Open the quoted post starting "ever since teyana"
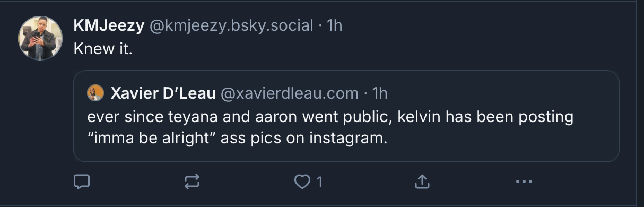 click(x=346, y=116)
